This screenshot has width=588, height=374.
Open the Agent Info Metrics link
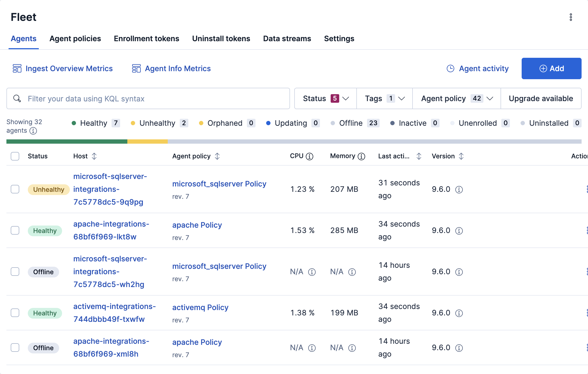[x=178, y=68]
